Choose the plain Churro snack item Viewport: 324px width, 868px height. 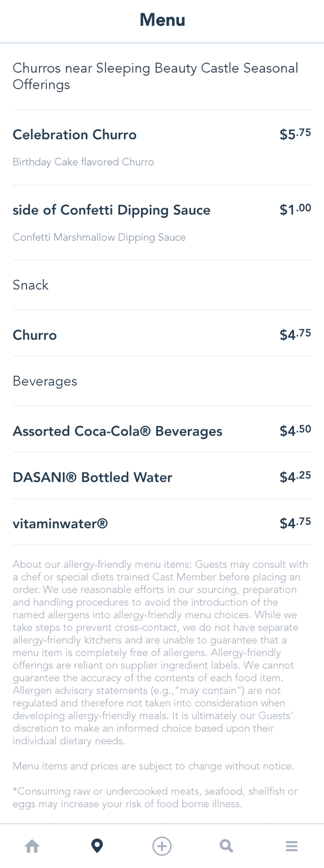click(x=35, y=335)
